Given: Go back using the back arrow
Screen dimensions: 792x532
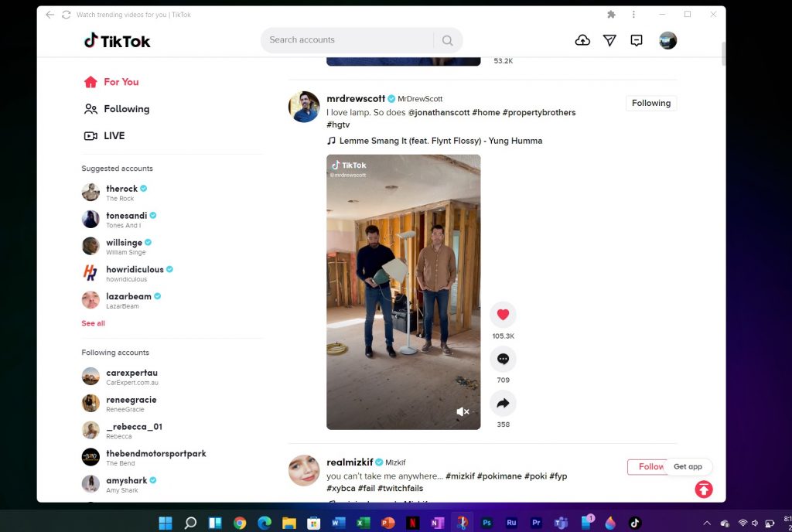Looking at the screenshot, I should (x=49, y=15).
